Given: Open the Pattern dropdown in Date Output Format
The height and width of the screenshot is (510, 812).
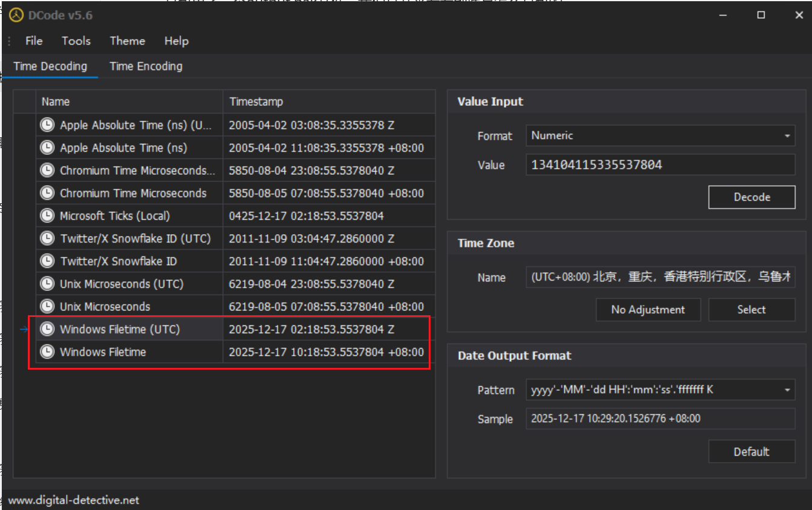Looking at the screenshot, I should (787, 390).
